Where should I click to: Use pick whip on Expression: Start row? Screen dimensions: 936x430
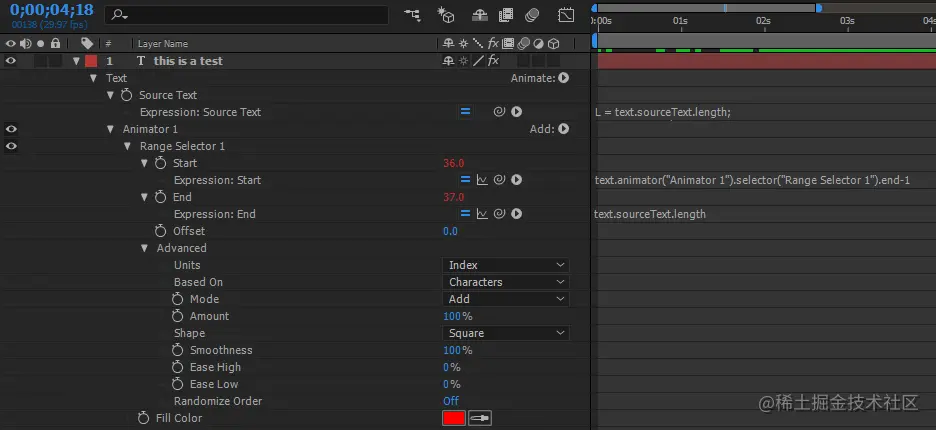[x=500, y=180]
